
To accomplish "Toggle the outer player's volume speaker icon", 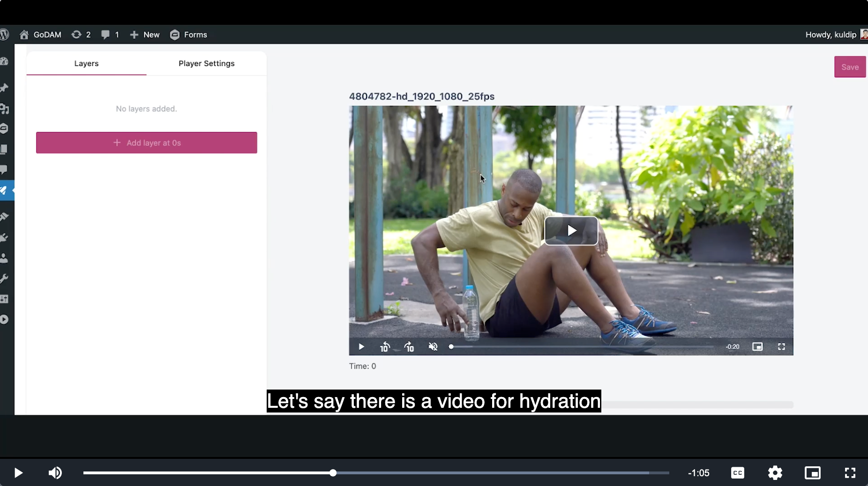I will (x=55, y=473).
